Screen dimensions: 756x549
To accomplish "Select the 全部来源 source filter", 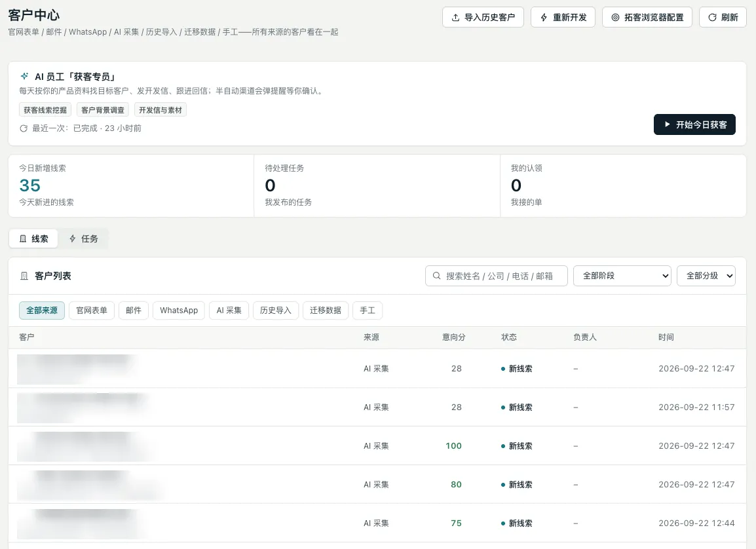I will 42,311.
